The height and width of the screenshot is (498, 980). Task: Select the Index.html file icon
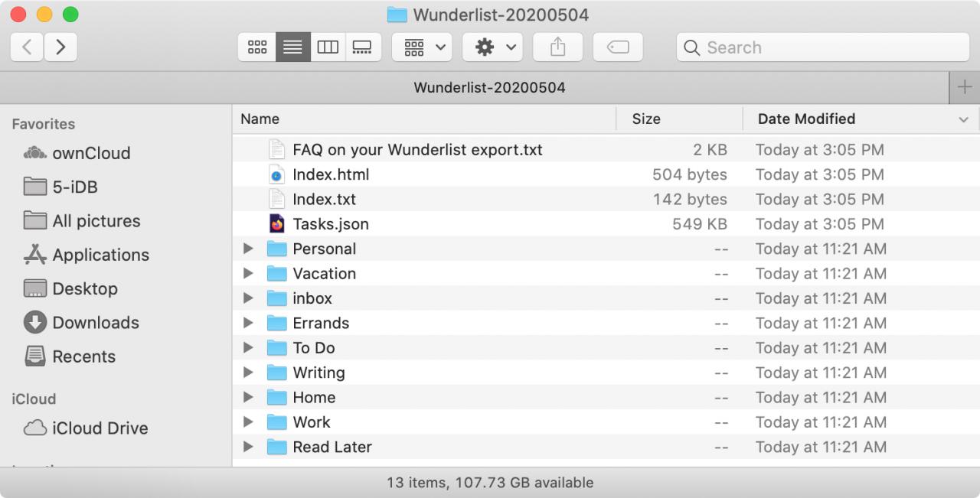[x=276, y=174]
